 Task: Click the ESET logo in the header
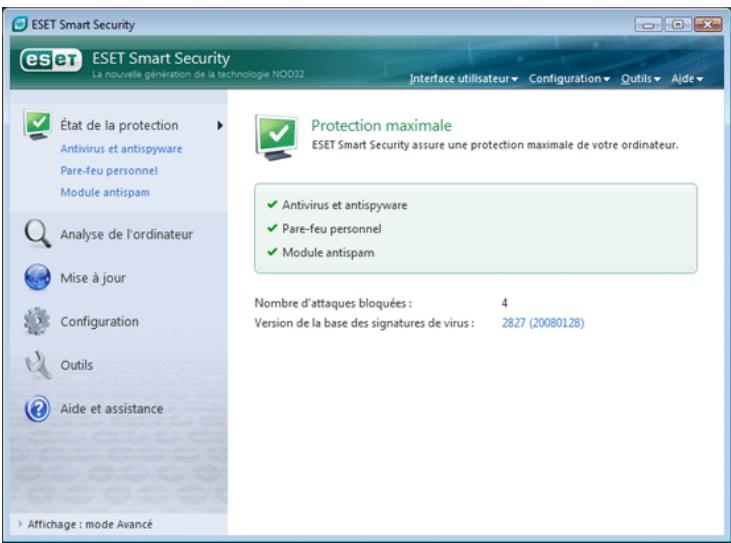point(51,60)
